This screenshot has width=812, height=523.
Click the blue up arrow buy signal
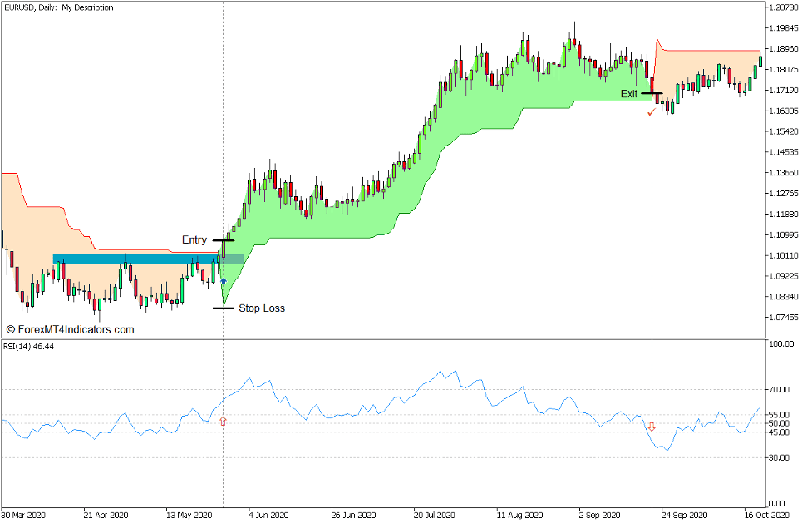click(224, 281)
